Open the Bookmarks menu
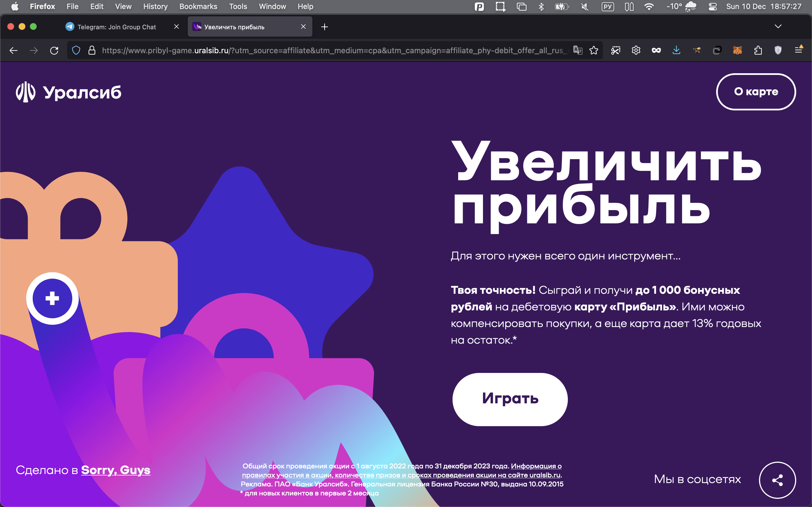 198,6
